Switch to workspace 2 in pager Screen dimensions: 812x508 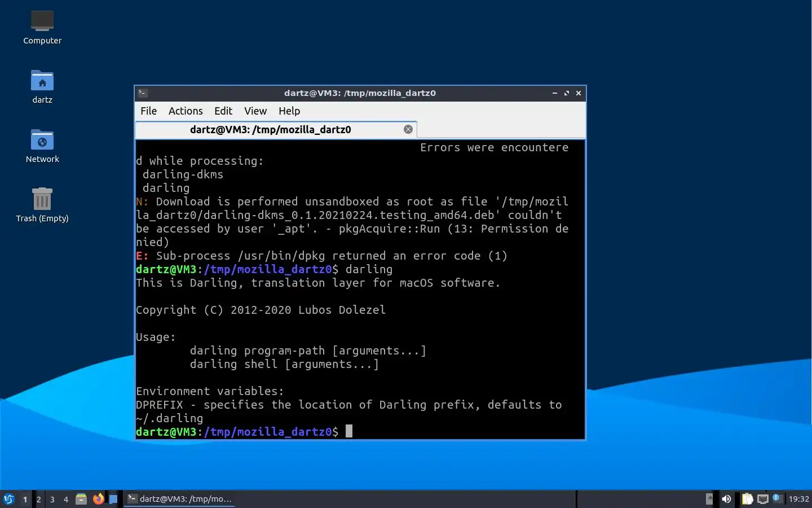38,499
